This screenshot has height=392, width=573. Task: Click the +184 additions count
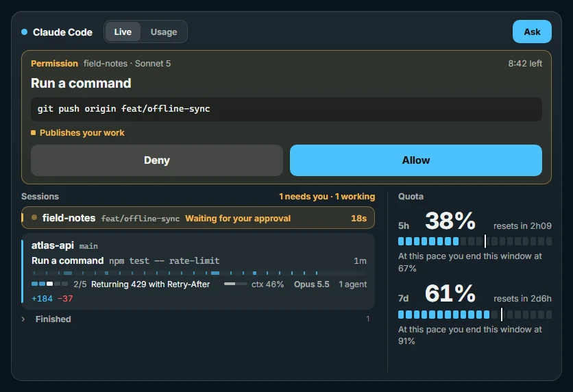pyautogui.click(x=42, y=299)
